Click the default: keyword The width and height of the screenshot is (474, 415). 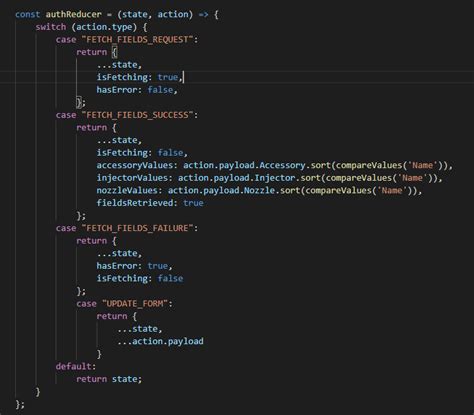(76, 366)
